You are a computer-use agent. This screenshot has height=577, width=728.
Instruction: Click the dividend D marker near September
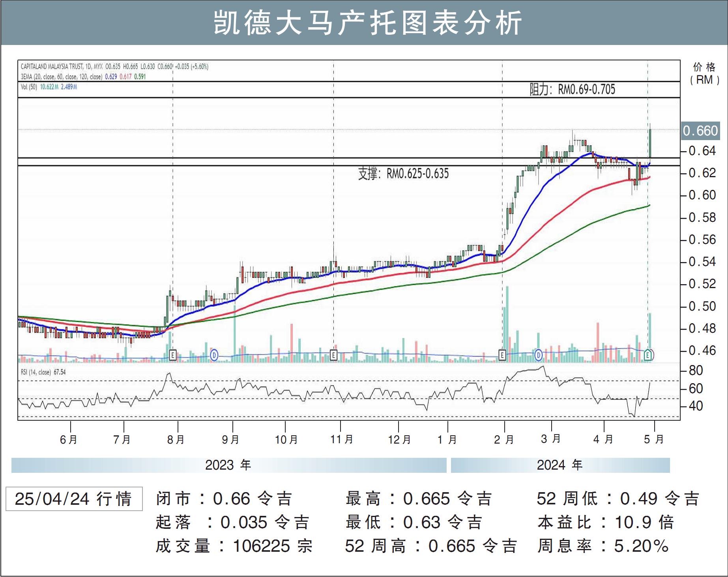click(x=214, y=355)
